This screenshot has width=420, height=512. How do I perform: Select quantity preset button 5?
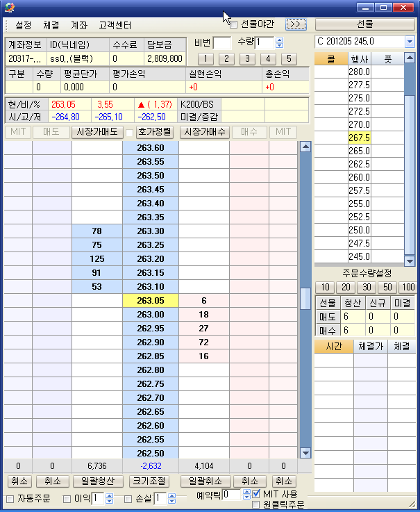click(x=289, y=59)
